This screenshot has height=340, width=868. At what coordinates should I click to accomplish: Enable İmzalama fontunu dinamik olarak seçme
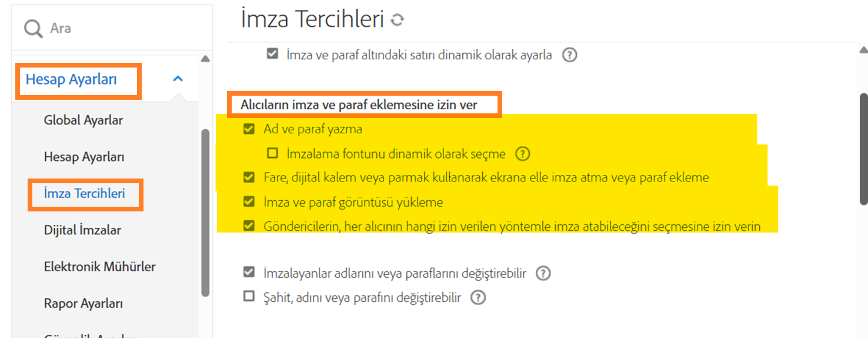(x=272, y=153)
